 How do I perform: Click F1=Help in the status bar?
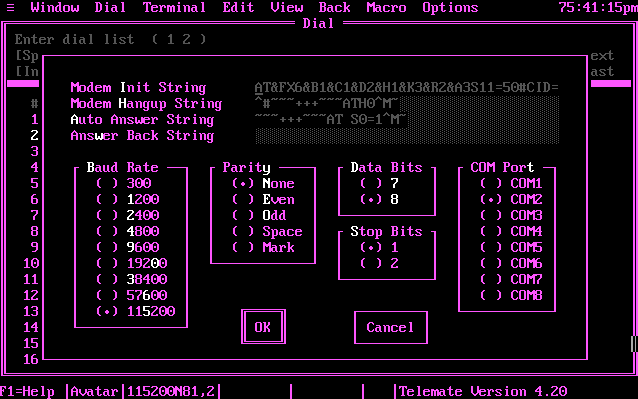pos(27,391)
